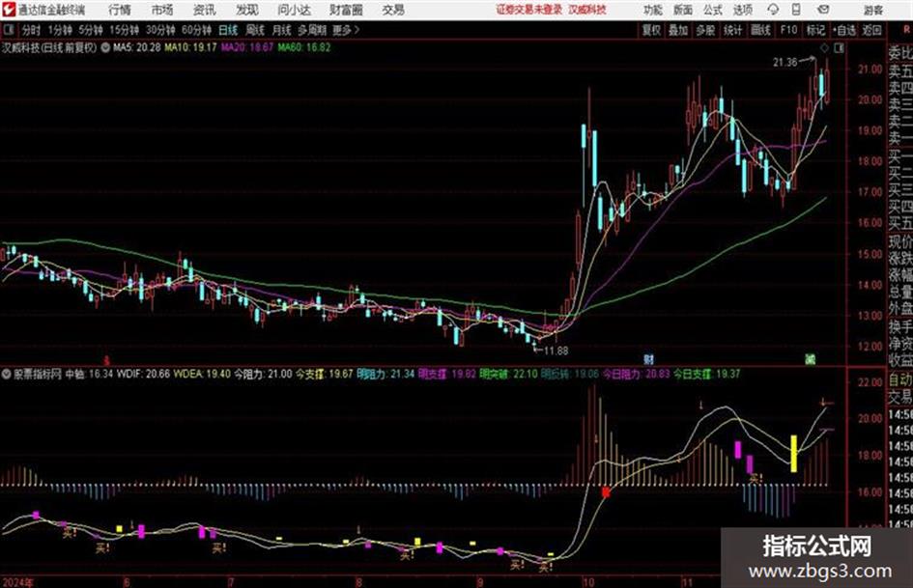This screenshot has width=913, height=588.
Task: Click the WDIF: 20.66 indicator value
Action: click(143, 374)
